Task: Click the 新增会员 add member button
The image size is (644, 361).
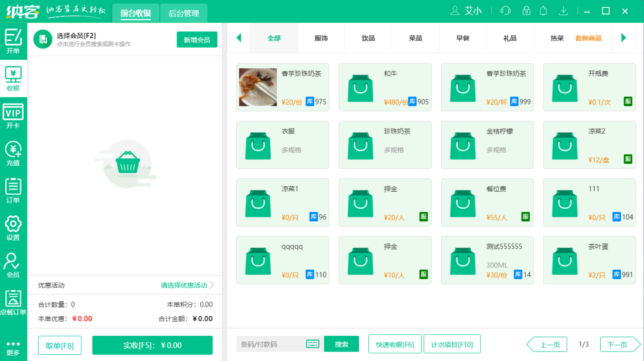Action: pyautogui.click(x=197, y=39)
